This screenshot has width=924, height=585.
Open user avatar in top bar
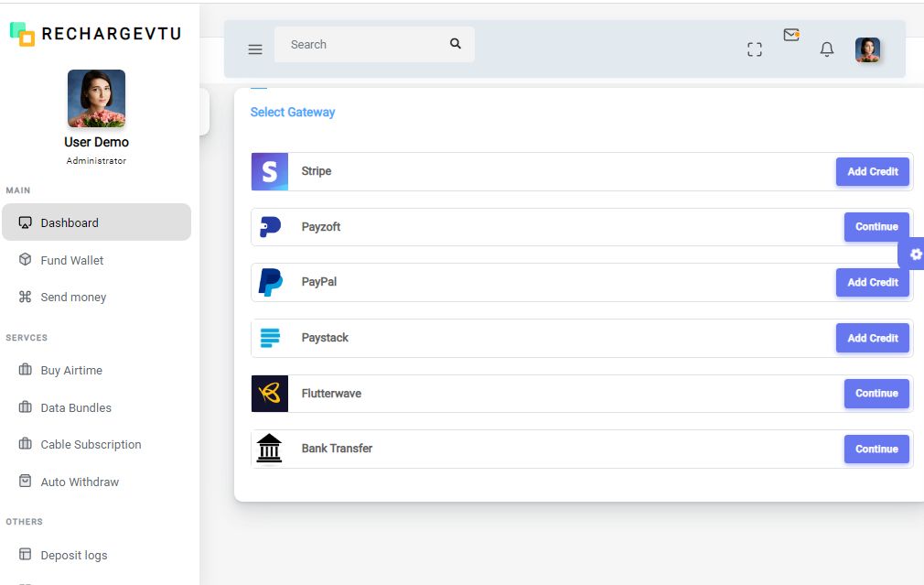coord(867,49)
